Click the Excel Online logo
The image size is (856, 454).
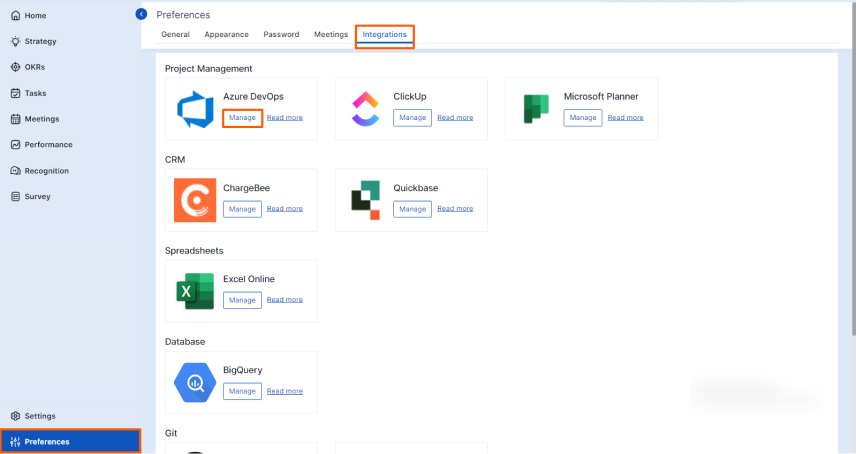tap(195, 291)
